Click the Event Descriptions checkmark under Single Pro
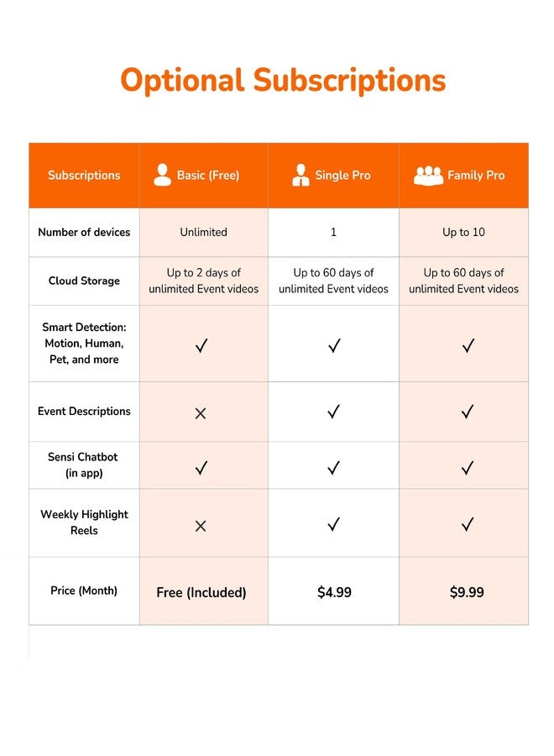The height and width of the screenshot is (756, 554). coord(333,412)
